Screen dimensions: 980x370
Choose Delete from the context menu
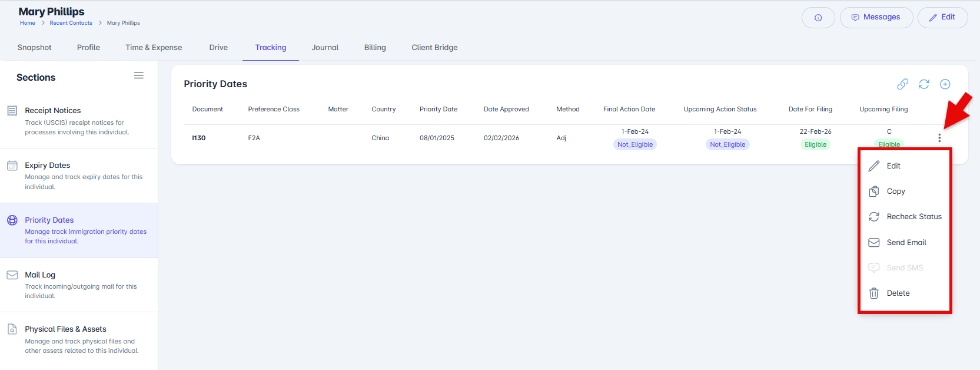click(x=905, y=293)
